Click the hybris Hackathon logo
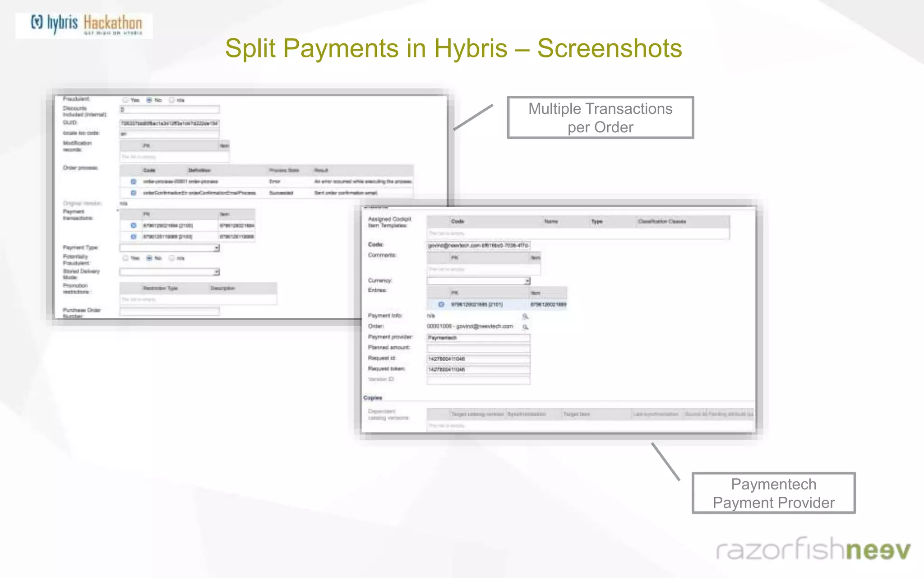Image resolution: width=924 pixels, height=578 pixels. (x=84, y=25)
